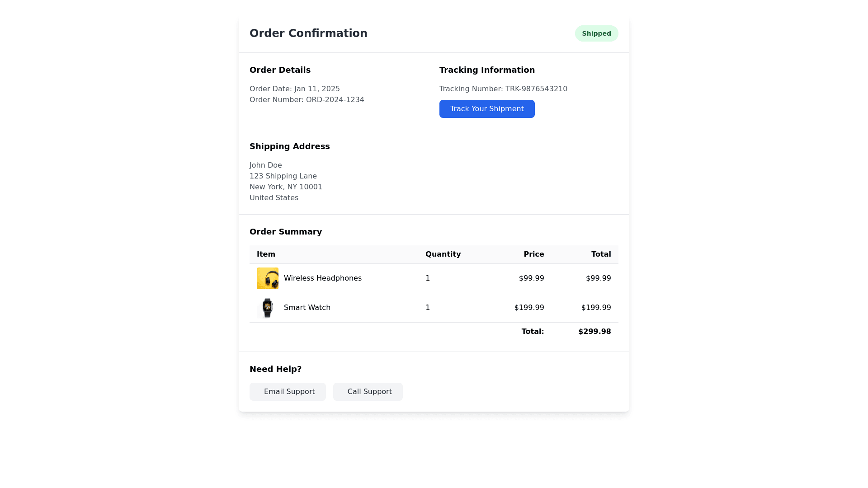
Task: Click the order number ORD-2024-1234
Action: 335,100
